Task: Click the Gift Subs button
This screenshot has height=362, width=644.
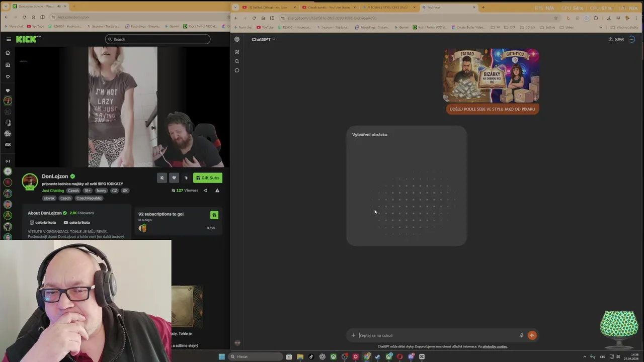Action: (208, 178)
